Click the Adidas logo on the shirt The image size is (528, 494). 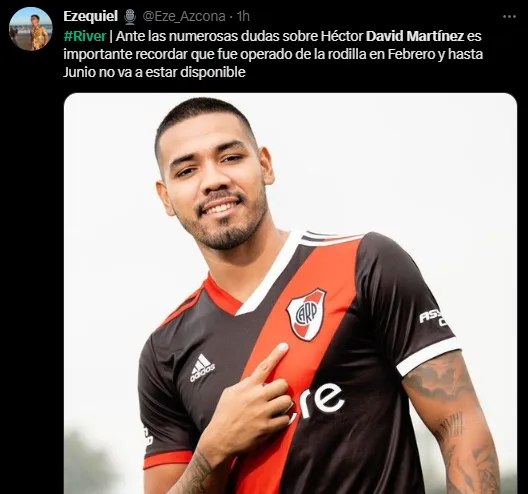(202, 368)
